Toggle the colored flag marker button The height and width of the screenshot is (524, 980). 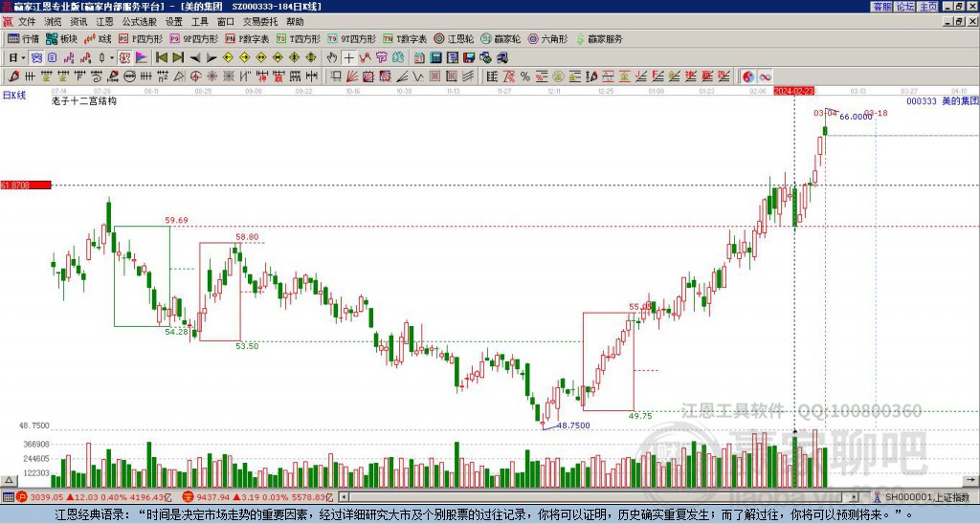(142, 58)
